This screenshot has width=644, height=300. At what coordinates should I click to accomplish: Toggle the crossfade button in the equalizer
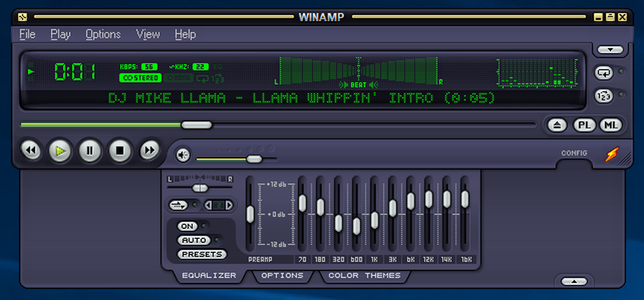click(178, 205)
